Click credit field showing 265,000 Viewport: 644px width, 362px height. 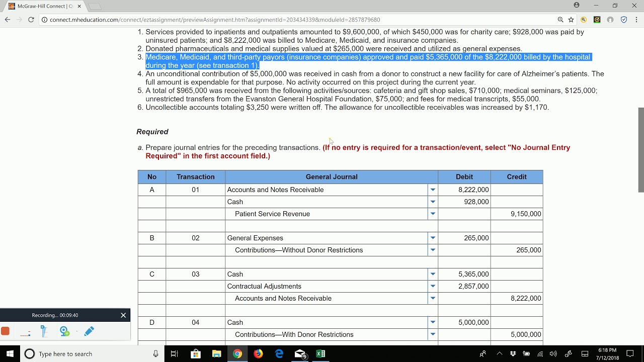point(517,250)
